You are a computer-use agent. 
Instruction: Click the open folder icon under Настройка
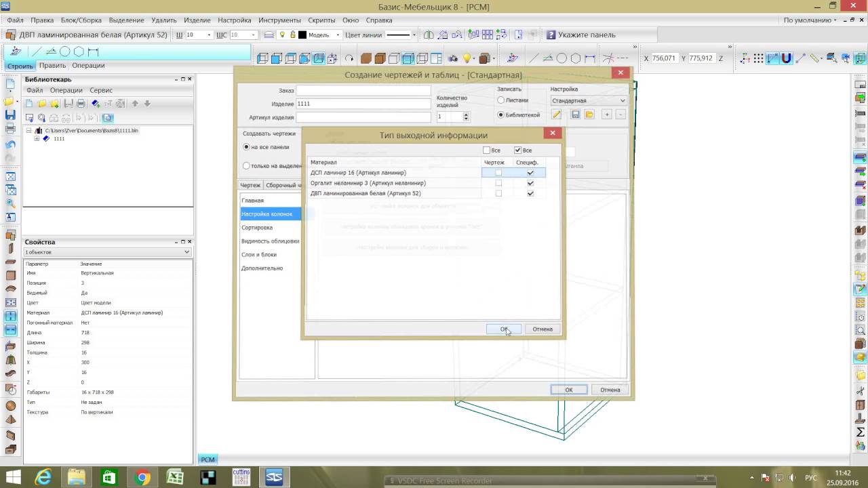click(x=589, y=115)
